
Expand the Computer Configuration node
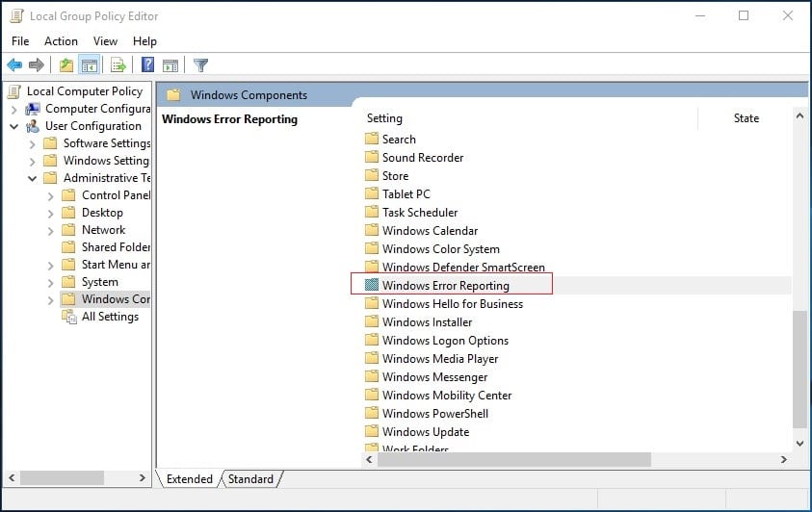tap(14, 110)
